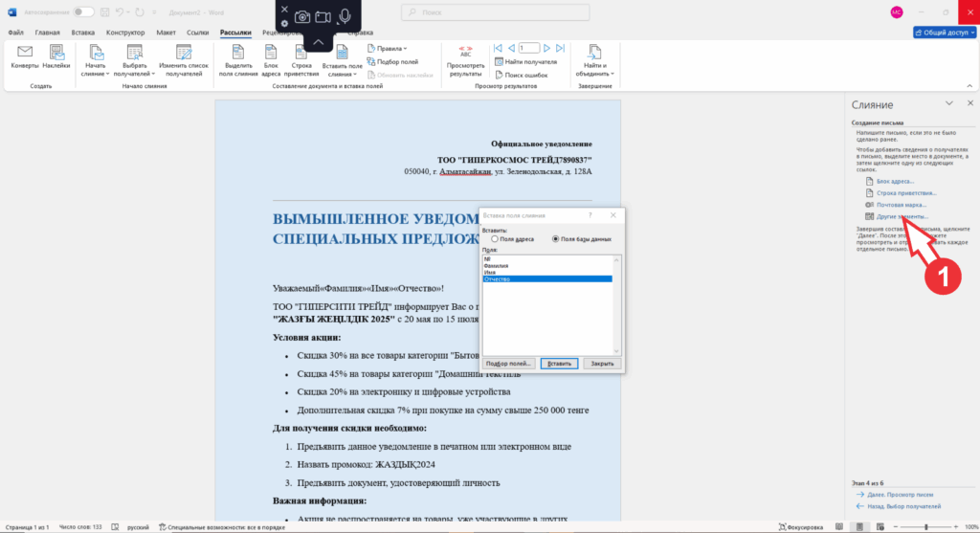The width and height of the screenshot is (980, 533).
Task: Open overlay settings gear icon
Action: 284,24
